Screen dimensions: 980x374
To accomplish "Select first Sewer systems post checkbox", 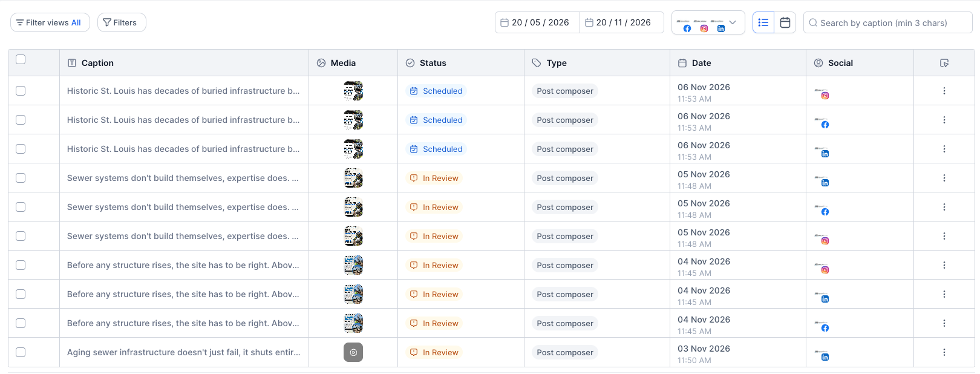I will pyautogui.click(x=21, y=178).
